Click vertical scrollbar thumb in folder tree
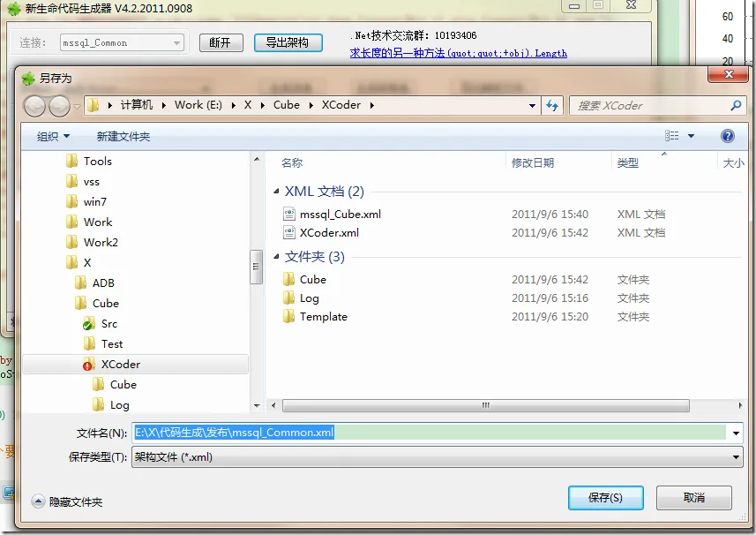 coord(257,267)
